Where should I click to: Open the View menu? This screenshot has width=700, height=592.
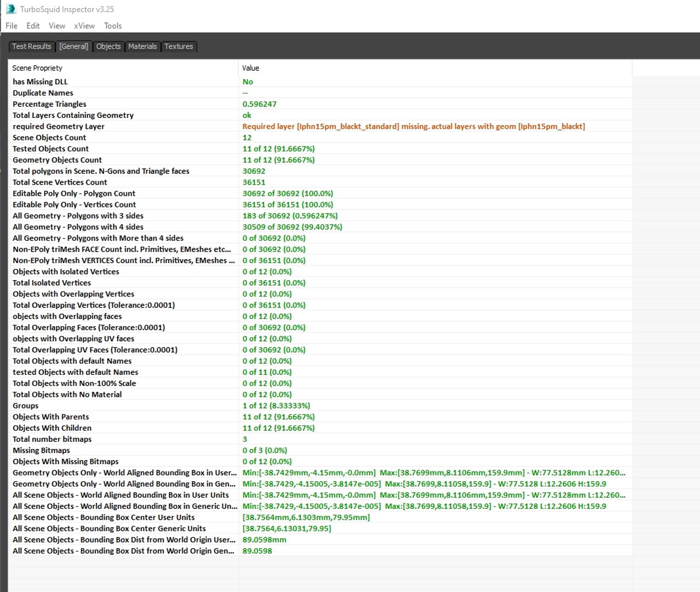(x=57, y=26)
